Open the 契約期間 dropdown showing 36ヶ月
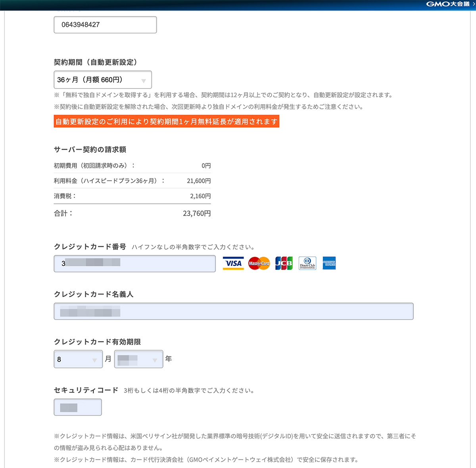The image size is (476, 468). click(102, 80)
